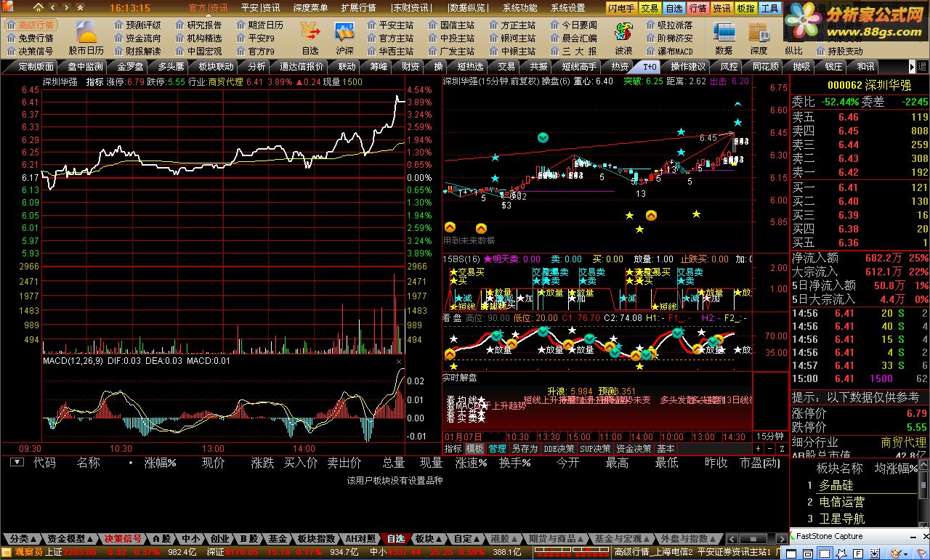Switch to the 金罗盘 tab
Image resolution: width=930 pixels, height=560 pixels.
(130, 66)
